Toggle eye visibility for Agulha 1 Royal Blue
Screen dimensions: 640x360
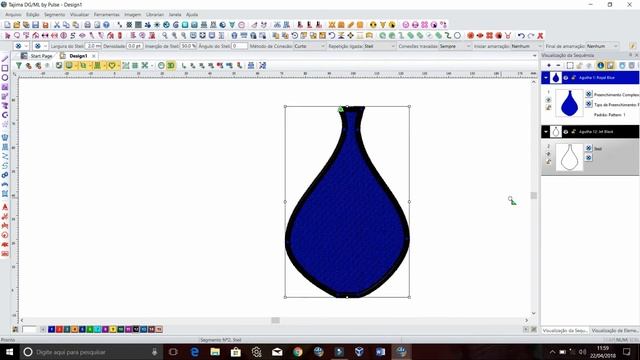click(x=566, y=78)
